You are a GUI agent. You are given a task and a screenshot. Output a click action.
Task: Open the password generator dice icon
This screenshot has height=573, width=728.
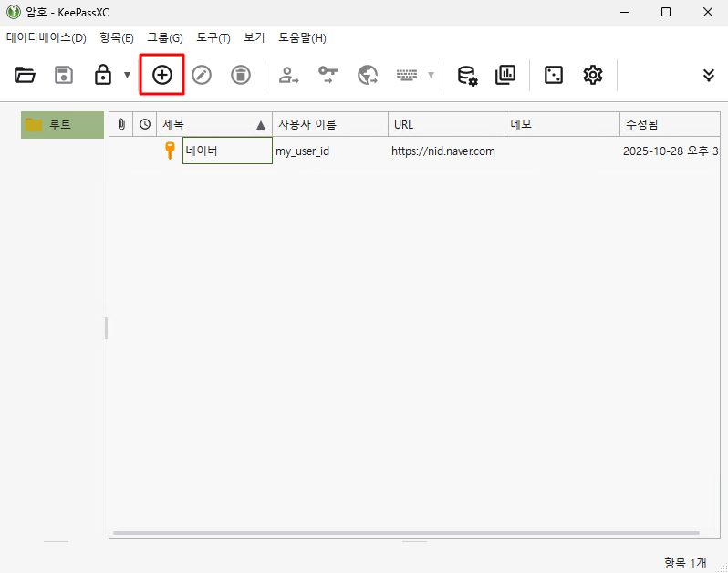[x=554, y=75]
